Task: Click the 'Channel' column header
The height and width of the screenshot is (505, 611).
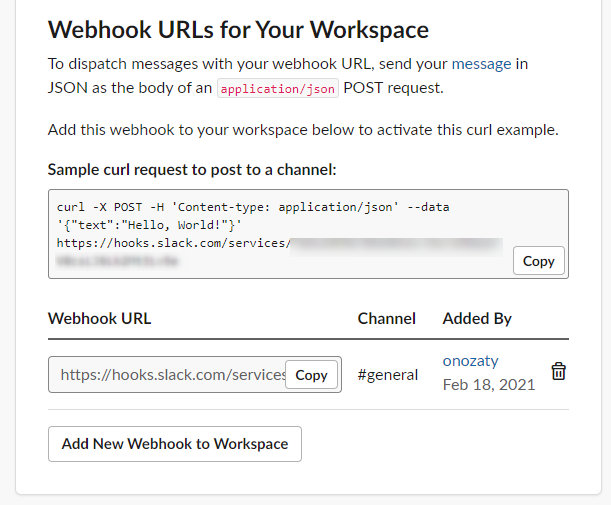Action: tap(387, 318)
